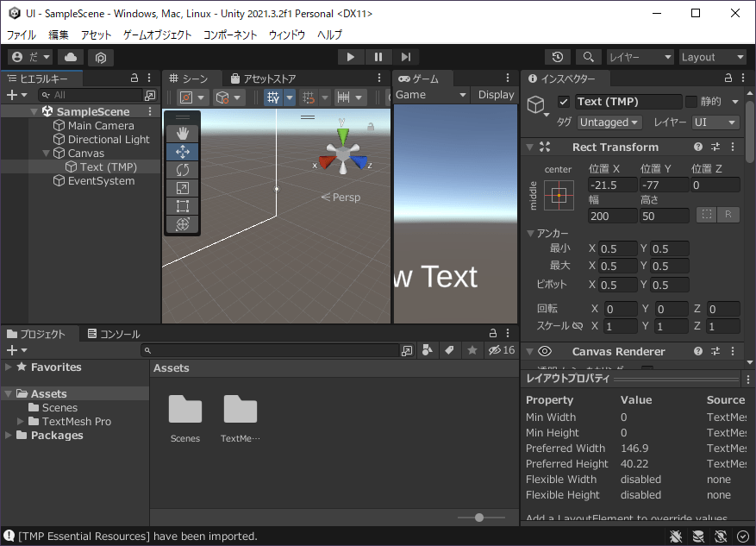This screenshot has width=756, height=546.
Task: Open anchor presets box
Action: coord(559,195)
